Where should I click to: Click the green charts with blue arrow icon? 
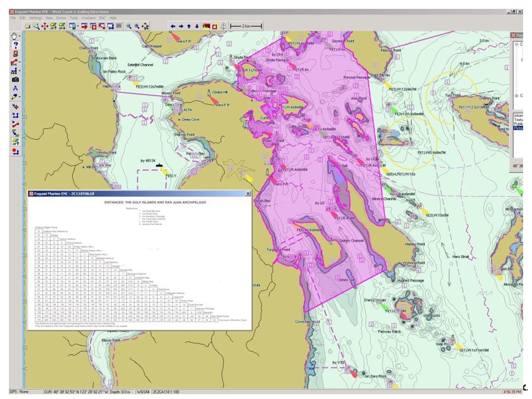[x=16, y=133]
